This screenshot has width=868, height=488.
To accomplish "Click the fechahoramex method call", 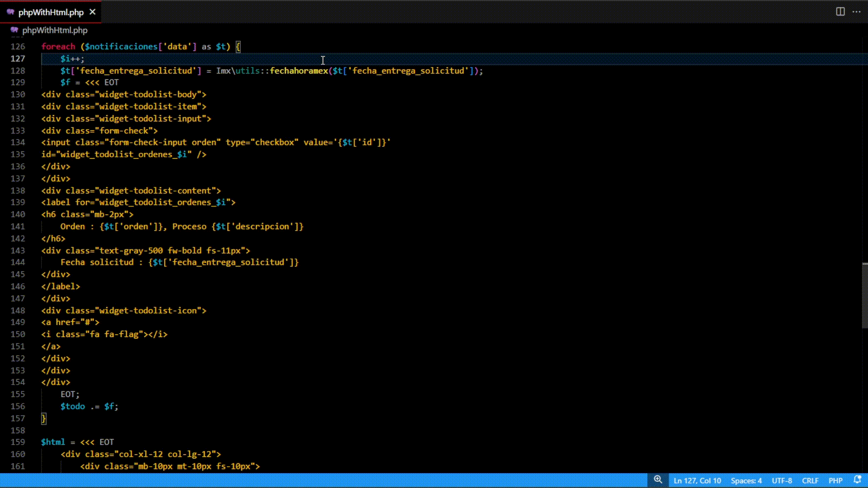I will [298, 70].
